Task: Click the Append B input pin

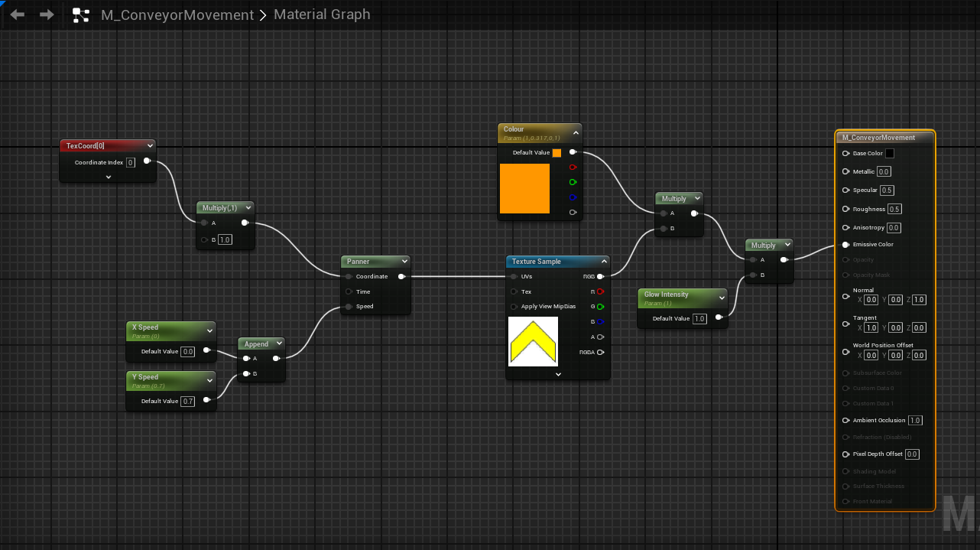Action: click(x=246, y=374)
